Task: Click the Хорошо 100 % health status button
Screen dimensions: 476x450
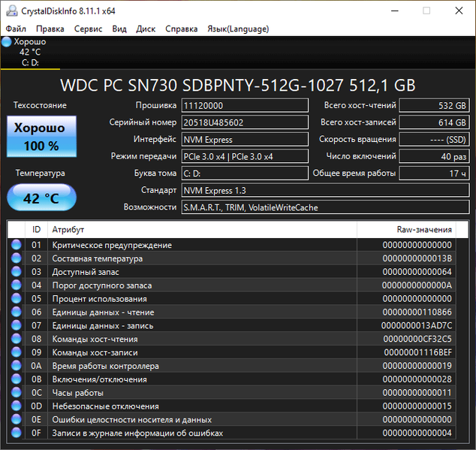Action: pyautogui.click(x=41, y=137)
